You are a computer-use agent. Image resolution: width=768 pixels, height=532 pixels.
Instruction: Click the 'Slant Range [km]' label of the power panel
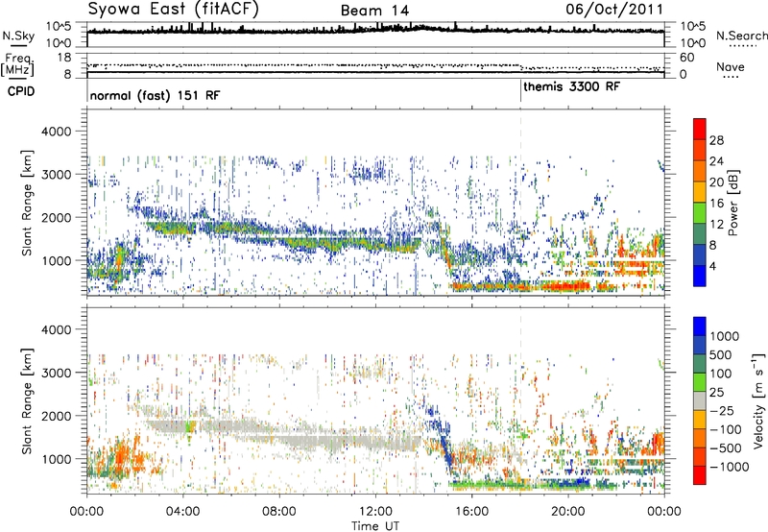[x=27, y=203]
